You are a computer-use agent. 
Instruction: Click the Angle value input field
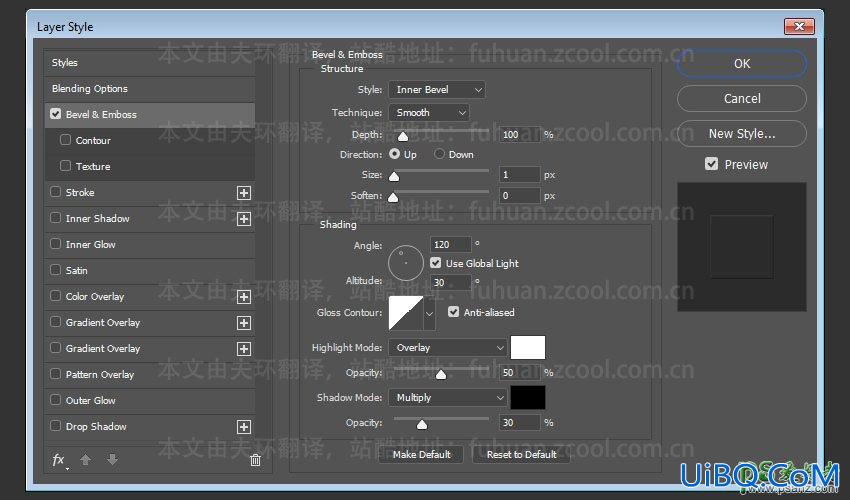tap(450, 245)
